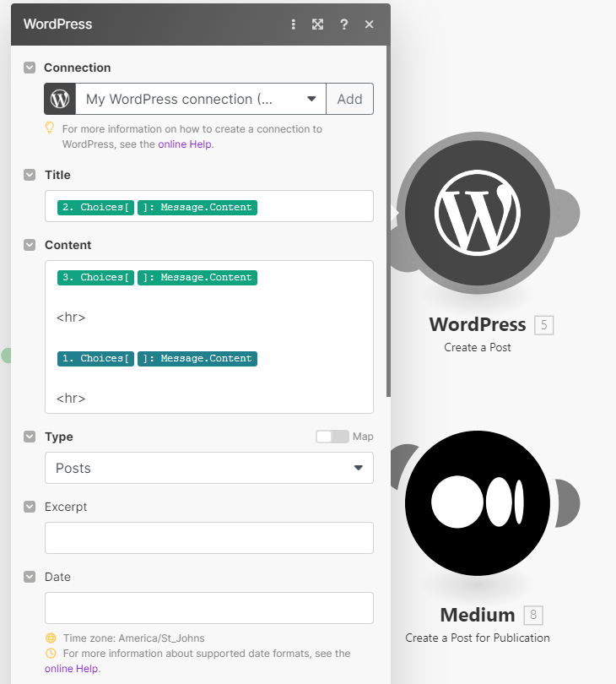The width and height of the screenshot is (616, 684).
Task: Click the right connector of the Medium module
Action: pos(568,503)
